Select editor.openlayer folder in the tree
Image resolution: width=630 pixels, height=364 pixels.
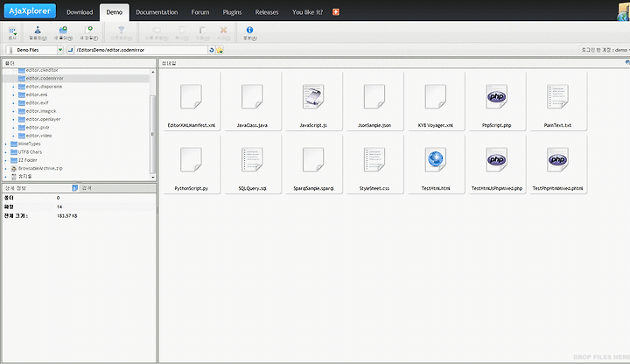point(43,119)
